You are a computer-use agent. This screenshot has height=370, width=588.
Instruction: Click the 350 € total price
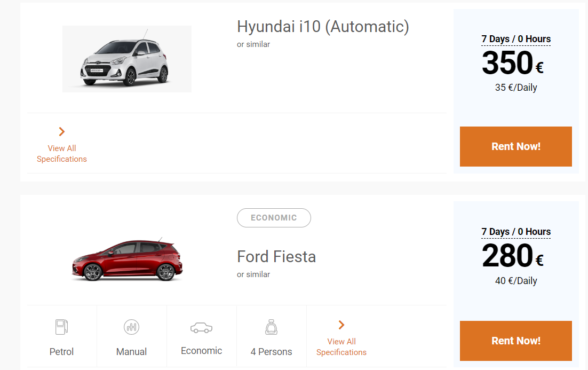513,62
